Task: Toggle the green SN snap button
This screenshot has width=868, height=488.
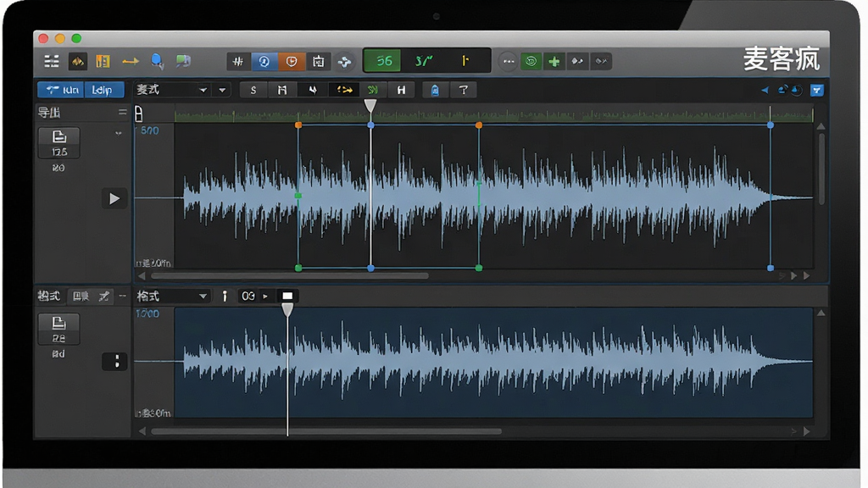Action: click(373, 90)
